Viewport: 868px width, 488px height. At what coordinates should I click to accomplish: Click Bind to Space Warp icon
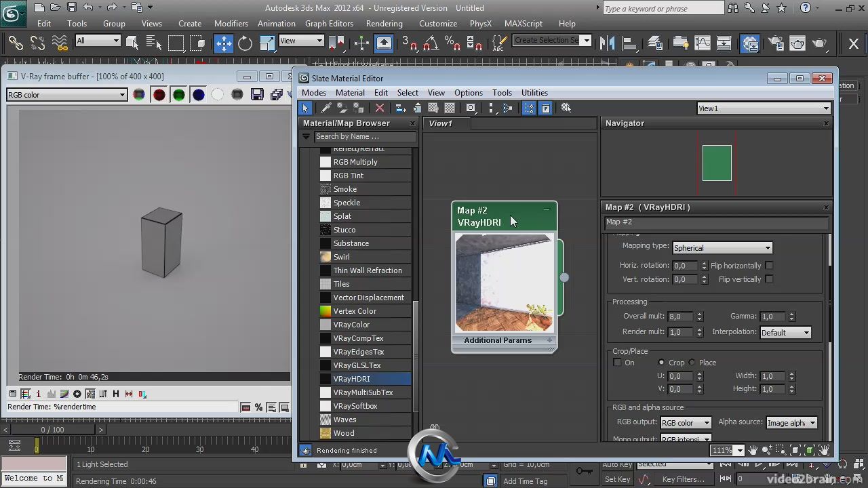click(59, 43)
